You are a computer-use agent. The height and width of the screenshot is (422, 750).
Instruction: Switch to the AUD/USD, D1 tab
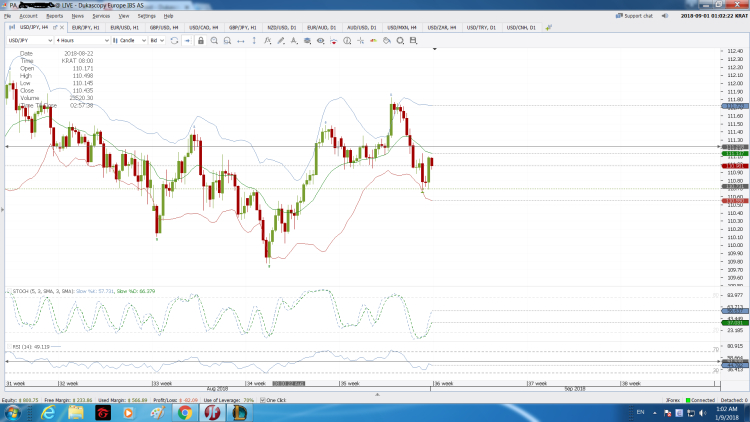362,28
